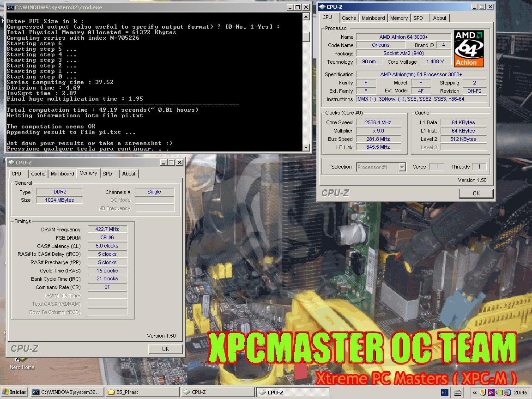Image resolution: width=532 pixels, height=399 pixels.
Task: Click the Technology value 90 nm
Action: coord(369,62)
